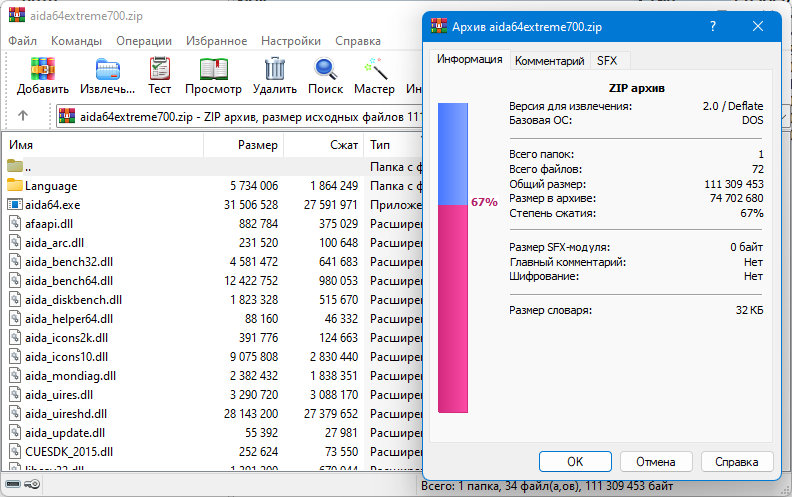Click the parent folder '..' icon

tap(15, 166)
